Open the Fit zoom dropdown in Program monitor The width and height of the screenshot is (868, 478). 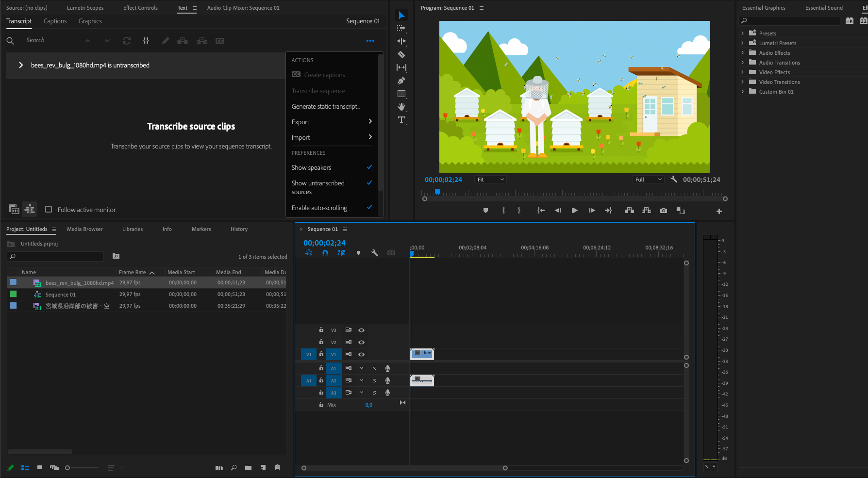pyautogui.click(x=490, y=179)
